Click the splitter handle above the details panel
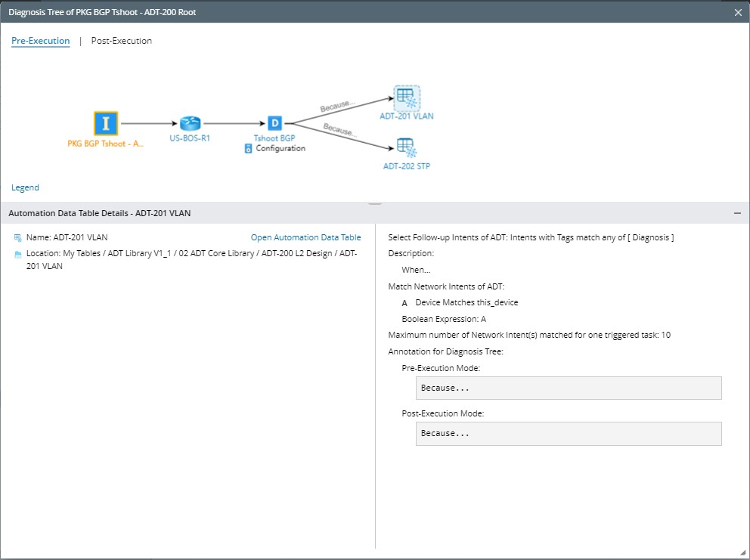The width and height of the screenshot is (750, 560). click(x=375, y=203)
